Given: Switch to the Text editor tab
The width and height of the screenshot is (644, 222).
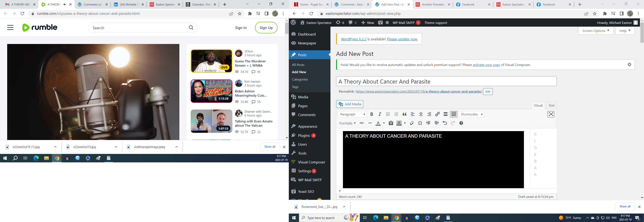Looking at the screenshot, I should point(551,105).
